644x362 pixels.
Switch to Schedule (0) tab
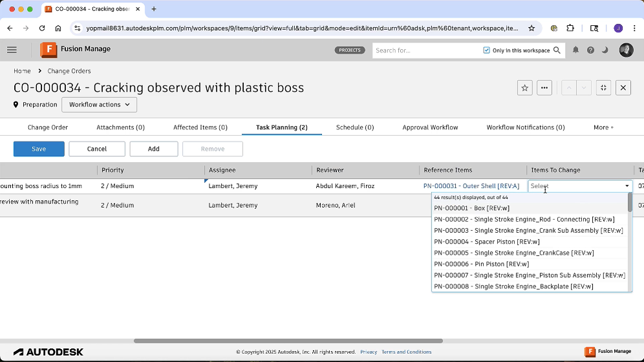[x=355, y=127]
